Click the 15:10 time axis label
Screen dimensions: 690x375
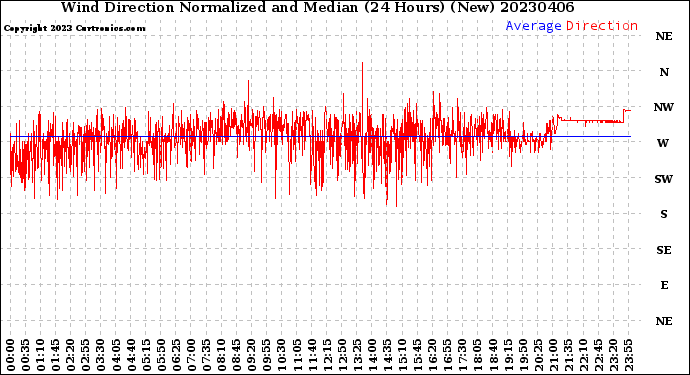point(402,355)
